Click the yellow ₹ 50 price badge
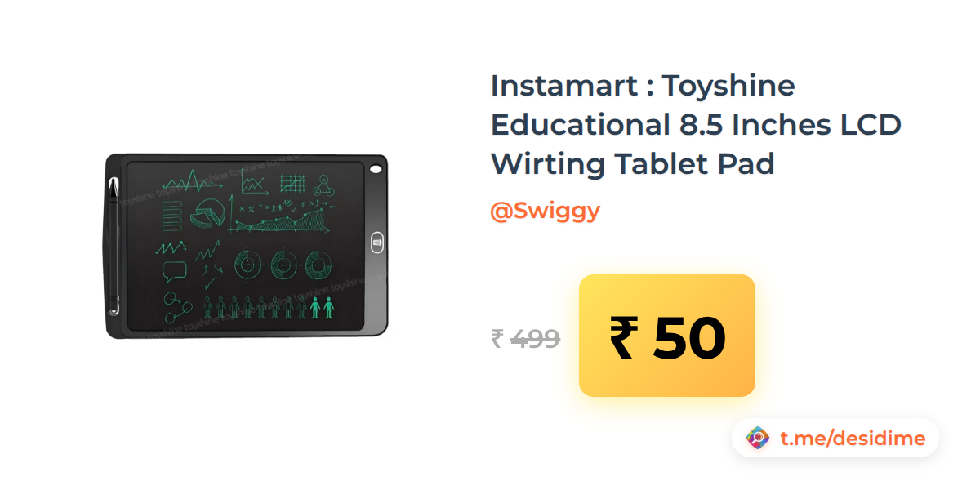The image size is (980, 490). coord(666,336)
